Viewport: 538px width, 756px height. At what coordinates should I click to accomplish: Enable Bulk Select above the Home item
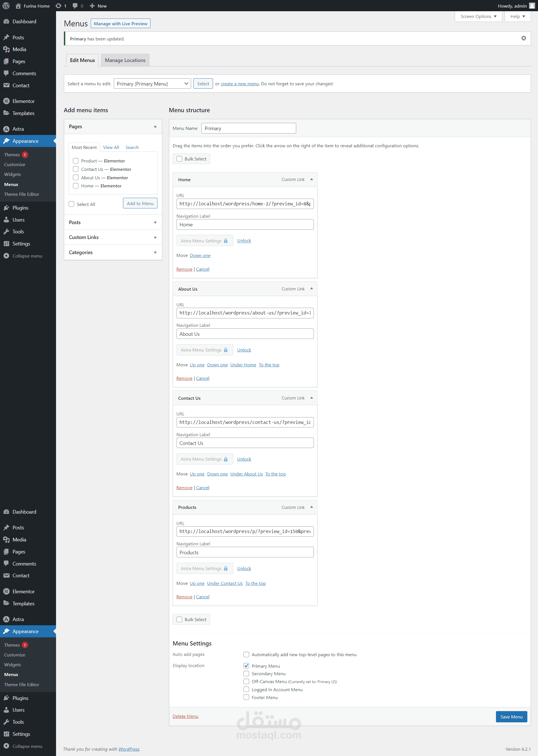coord(179,159)
